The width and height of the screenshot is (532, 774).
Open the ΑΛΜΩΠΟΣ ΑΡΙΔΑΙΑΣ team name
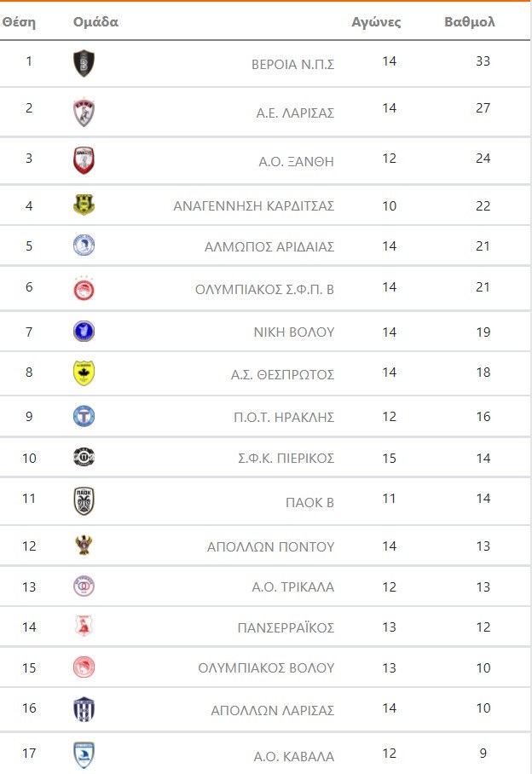269,246
